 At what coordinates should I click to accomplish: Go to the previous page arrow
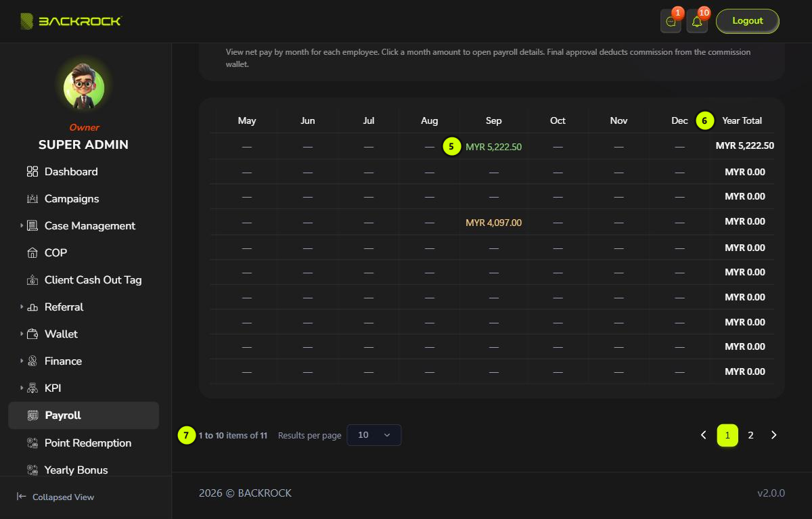[704, 435]
